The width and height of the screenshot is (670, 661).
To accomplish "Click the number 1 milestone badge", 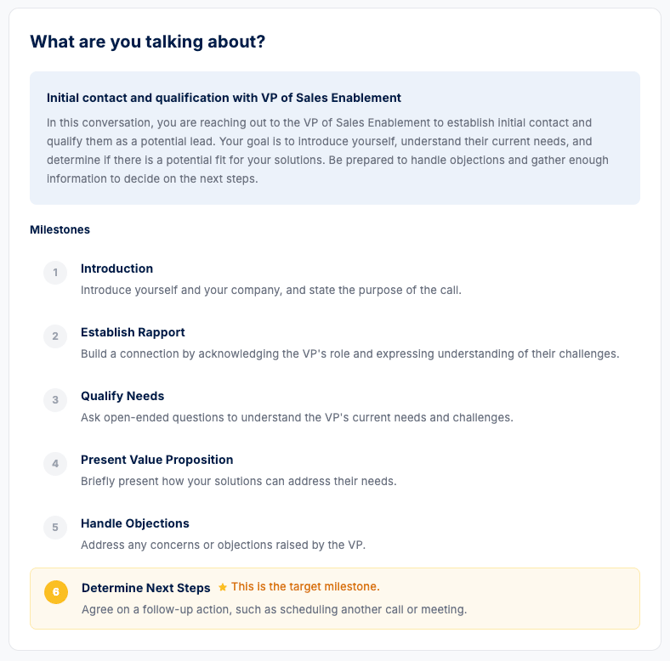I will point(55,272).
